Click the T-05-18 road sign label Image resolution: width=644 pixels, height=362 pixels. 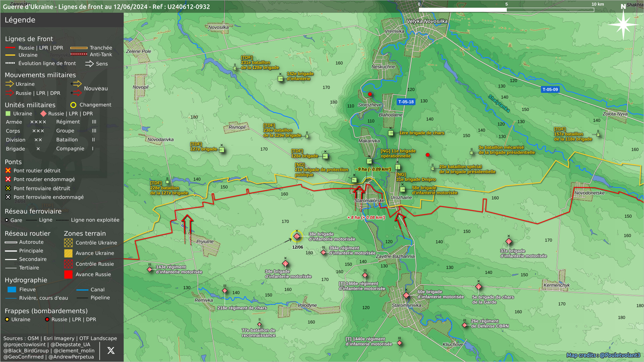point(406,102)
